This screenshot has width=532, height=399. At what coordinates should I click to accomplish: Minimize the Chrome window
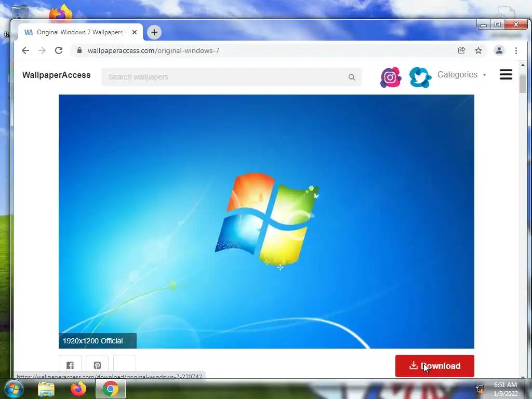tap(484, 25)
